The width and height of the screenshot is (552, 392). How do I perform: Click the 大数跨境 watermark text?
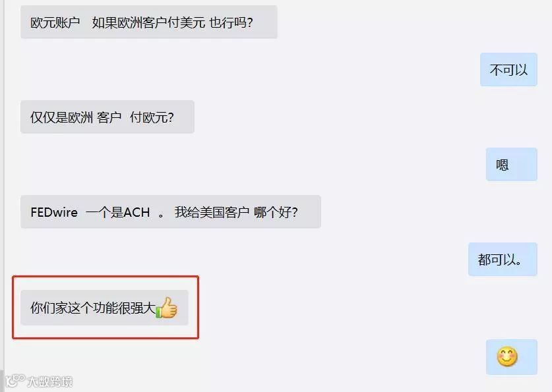[50, 381]
